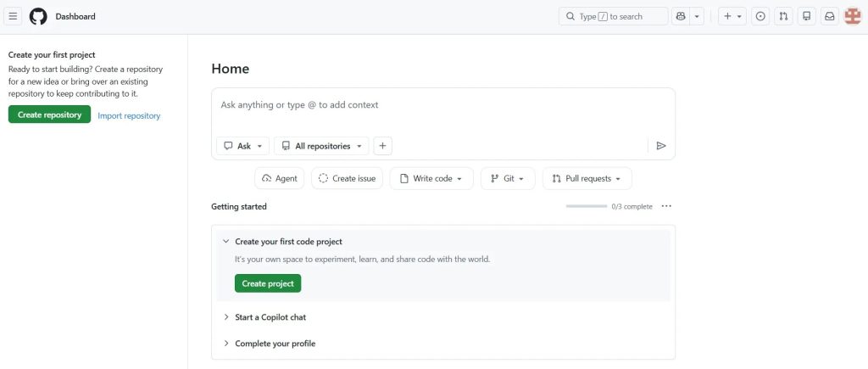Click 'Getting started' label
The width and height of the screenshot is (868, 369).
[239, 207]
